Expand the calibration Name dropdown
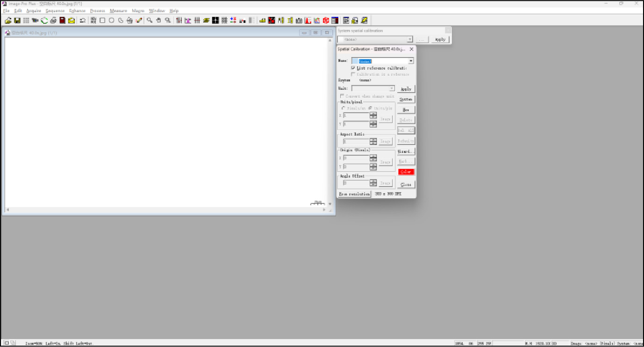 (411, 61)
